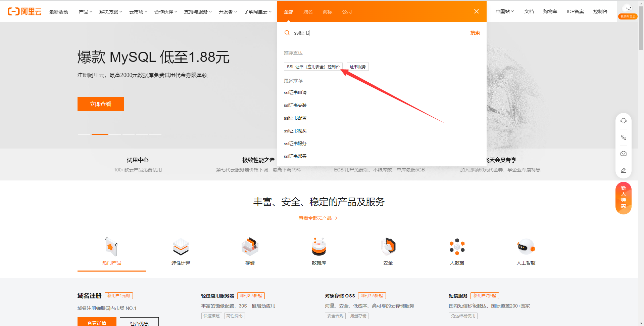Open the 对象存储 OSS product link
The width and height of the screenshot is (644, 326).
click(340, 296)
